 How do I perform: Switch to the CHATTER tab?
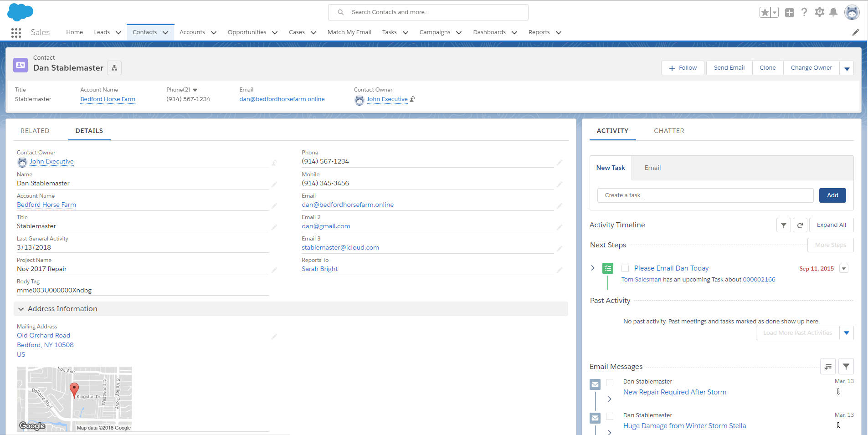pos(668,131)
